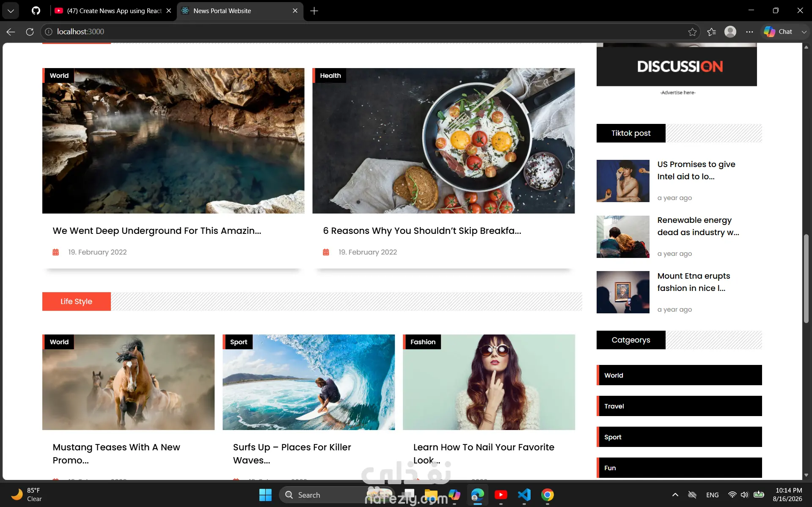The width and height of the screenshot is (812, 507).
Task: Open the fried eggs skillet article image
Action: (x=443, y=141)
